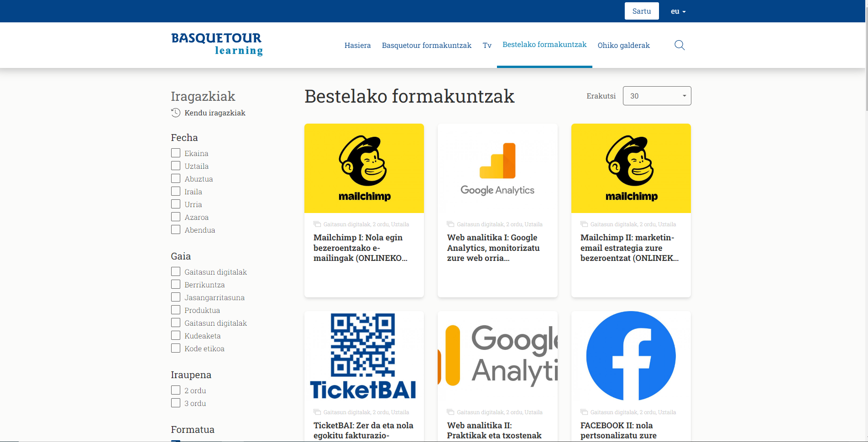Open the Google Analytics course image
Image resolution: width=868 pixels, height=442 pixels.
coord(497,168)
